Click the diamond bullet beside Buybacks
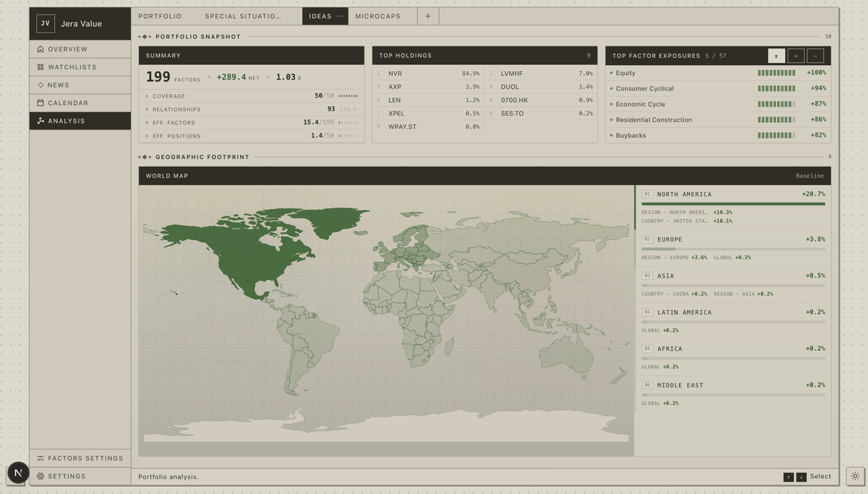868x494 pixels. point(611,135)
